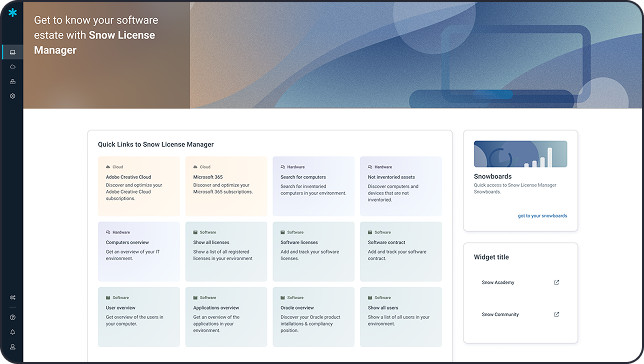Open the help icon in lower sidebar
Image resolution: width=644 pixels, height=364 pixels.
[12, 317]
